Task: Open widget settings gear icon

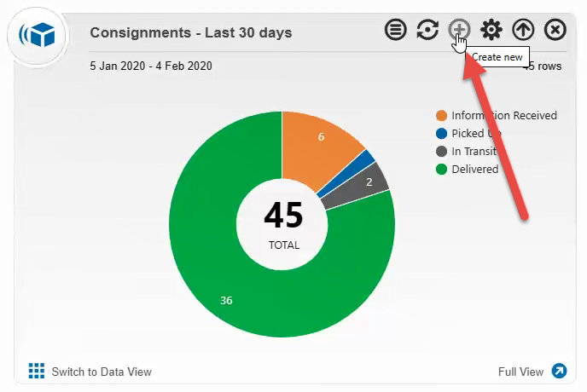Action: (491, 31)
